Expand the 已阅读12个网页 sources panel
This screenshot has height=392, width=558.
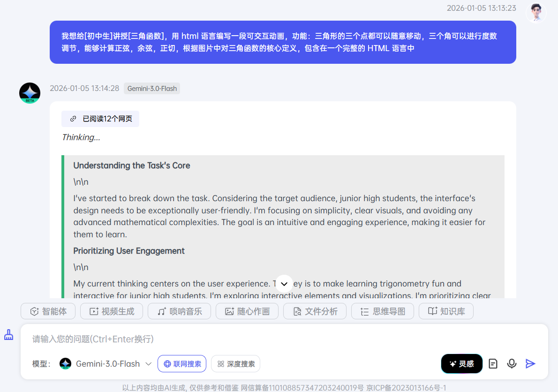point(100,119)
